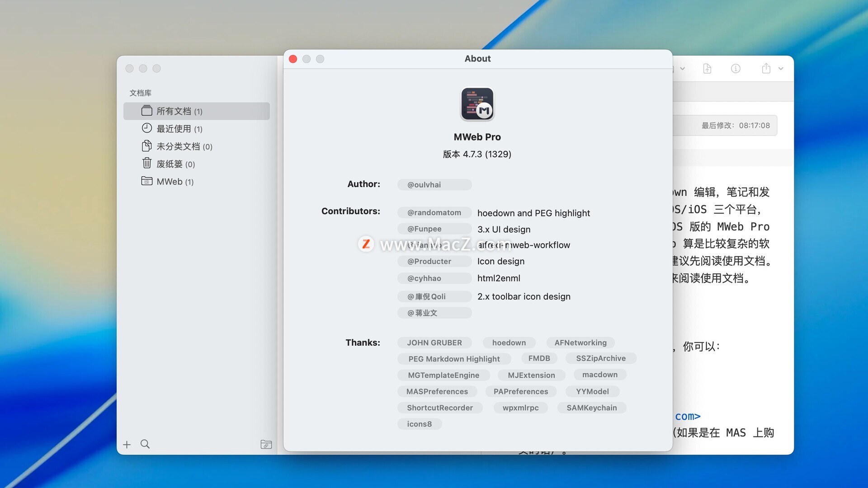This screenshot has height=488, width=868.
Task: Click the '2.x toolbar icon design' text
Action: (x=524, y=296)
